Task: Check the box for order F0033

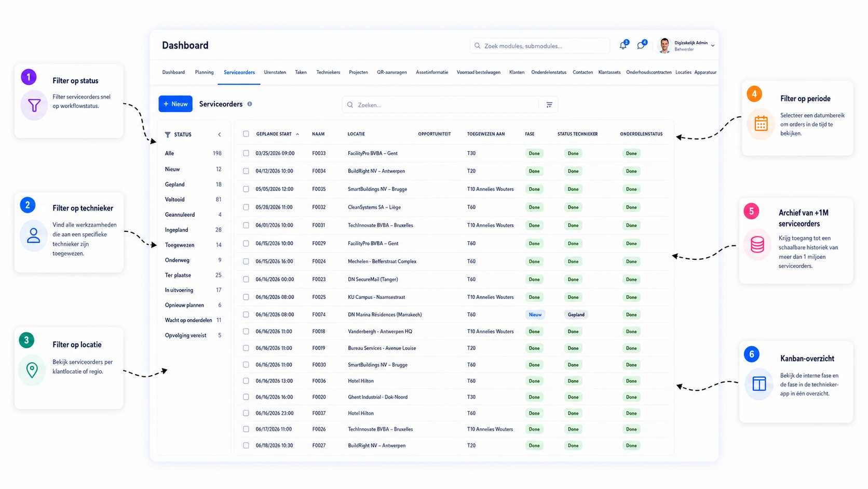Action: coord(246,153)
